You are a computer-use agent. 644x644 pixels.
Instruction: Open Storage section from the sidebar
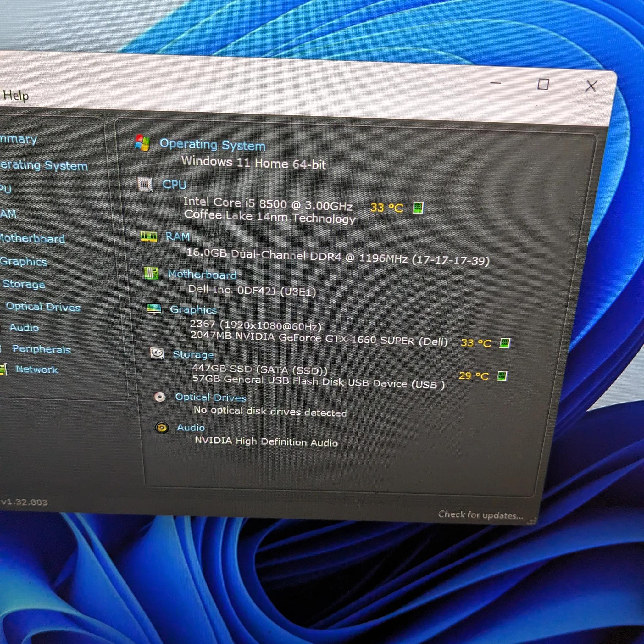click(x=24, y=284)
